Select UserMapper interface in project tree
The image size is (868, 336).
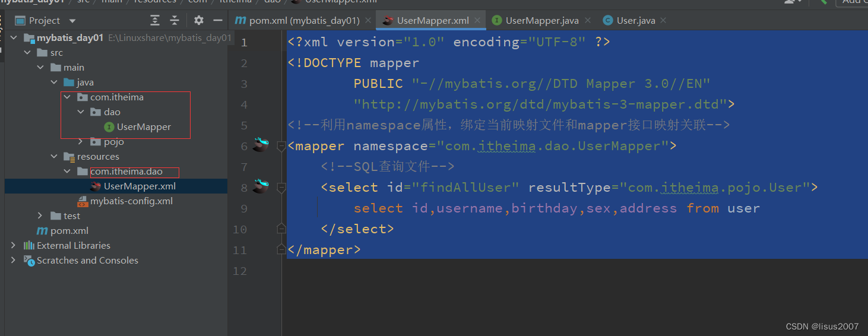[x=144, y=127]
